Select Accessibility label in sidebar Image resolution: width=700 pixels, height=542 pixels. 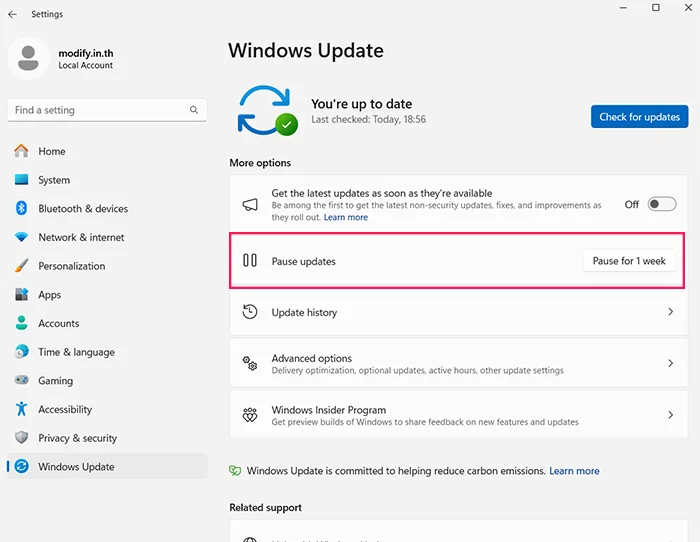65,409
